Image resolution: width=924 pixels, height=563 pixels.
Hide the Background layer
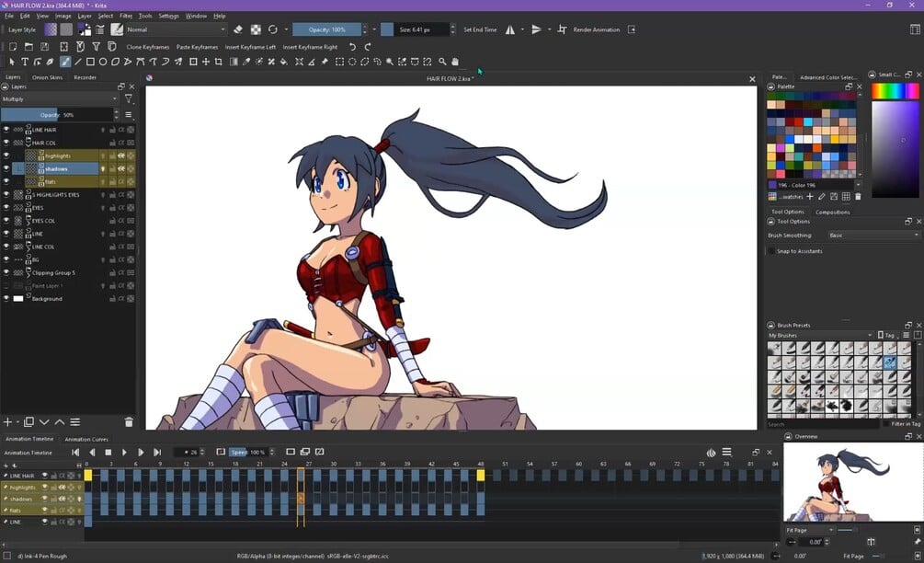[x=6, y=299]
